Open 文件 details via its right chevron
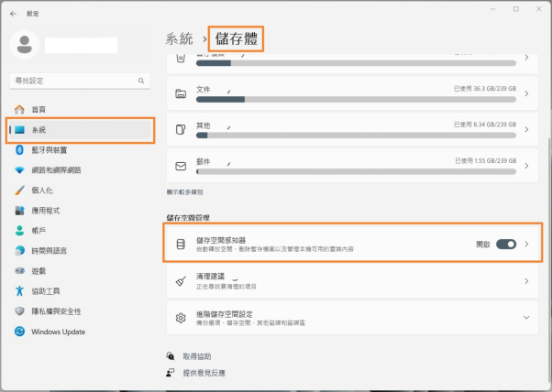Image resolution: width=552 pixels, height=392 pixels. tap(526, 93)
